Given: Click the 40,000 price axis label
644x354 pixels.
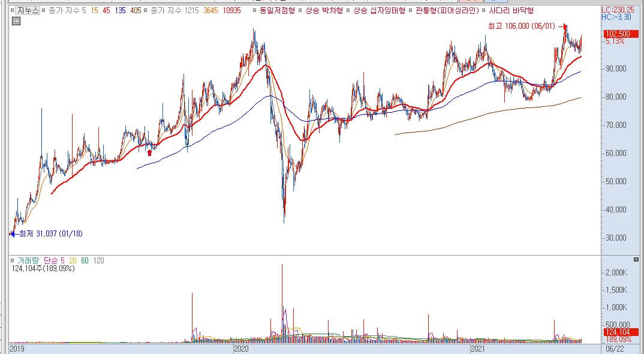Looking at the screenshot, I should pyautogui.click(x=616, y=209).
